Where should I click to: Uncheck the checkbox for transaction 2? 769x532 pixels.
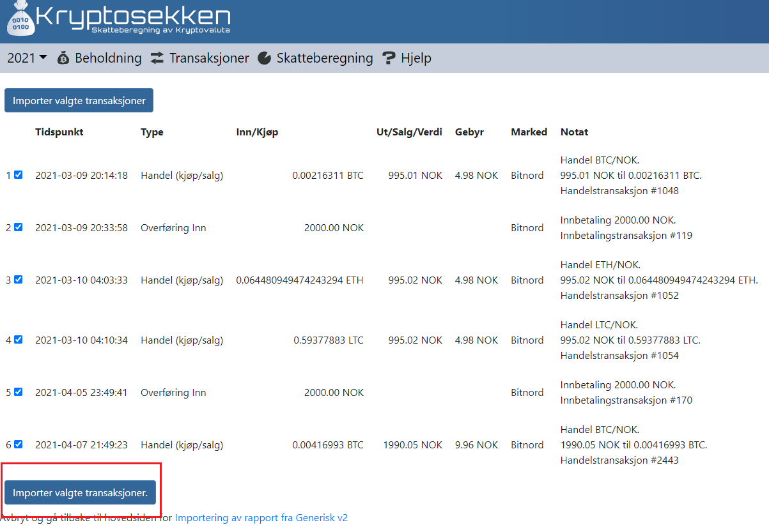tap(18, 227)
